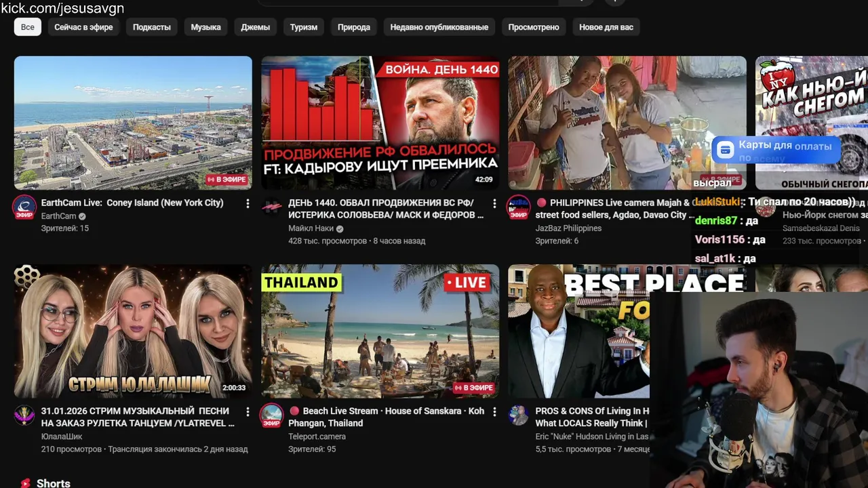This screenshot has height=488, width=868.
Task: Select "Недавно опубликованные" chip
Action: click(x=439, y=27)
